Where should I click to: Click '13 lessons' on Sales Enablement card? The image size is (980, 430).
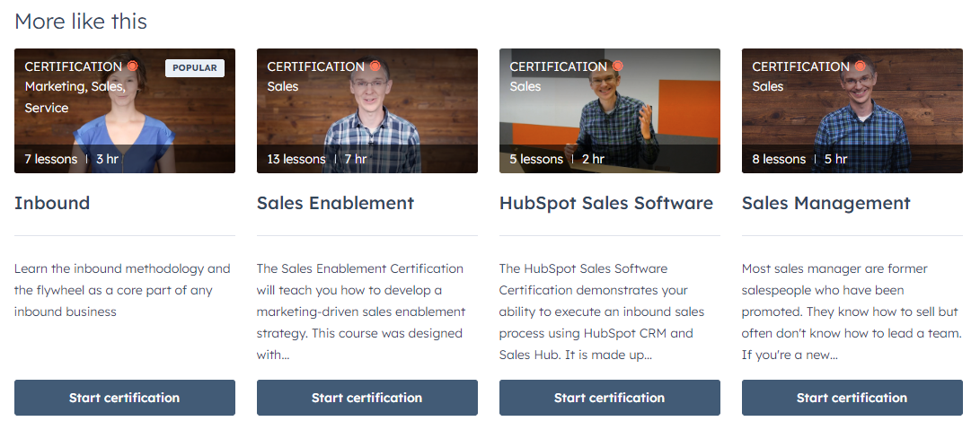(296, 160)
